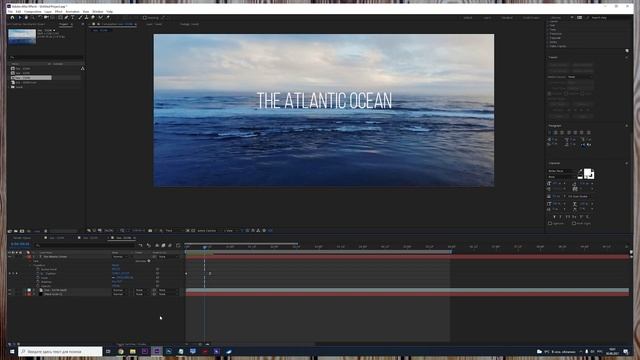Open After Effects from the Windows taskbar
640x360 pixels.
tap(157, 351)
